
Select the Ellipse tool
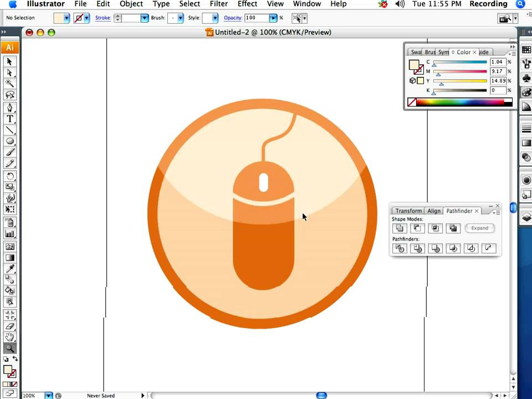[x=9, y=141]
